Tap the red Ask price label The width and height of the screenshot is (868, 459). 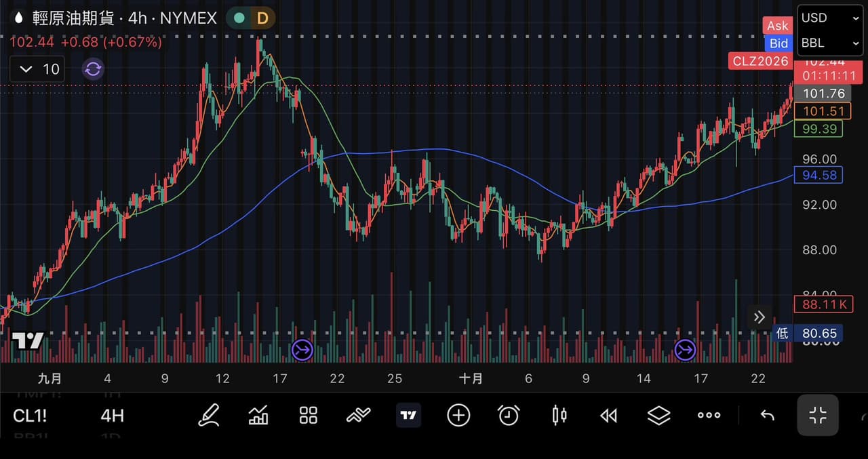click(x=777, y=26)
